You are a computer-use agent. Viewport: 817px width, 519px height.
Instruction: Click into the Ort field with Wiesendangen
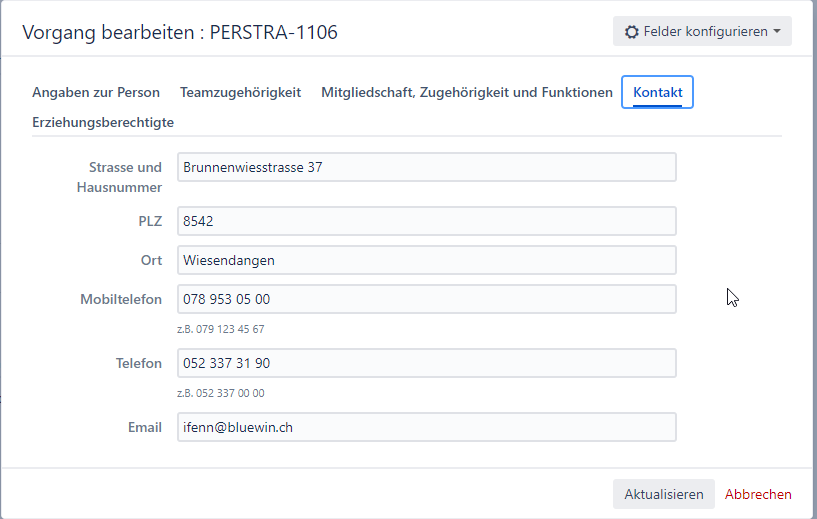point(426,260)
